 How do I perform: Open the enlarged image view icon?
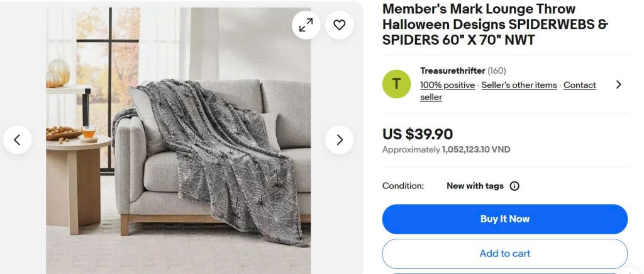click(306, 25)
